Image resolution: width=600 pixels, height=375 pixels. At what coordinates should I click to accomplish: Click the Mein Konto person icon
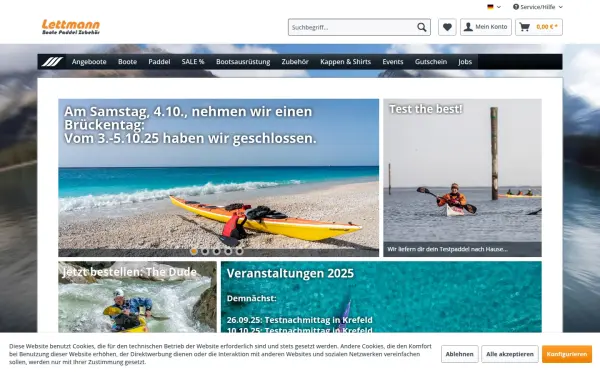tap(468, 27)
